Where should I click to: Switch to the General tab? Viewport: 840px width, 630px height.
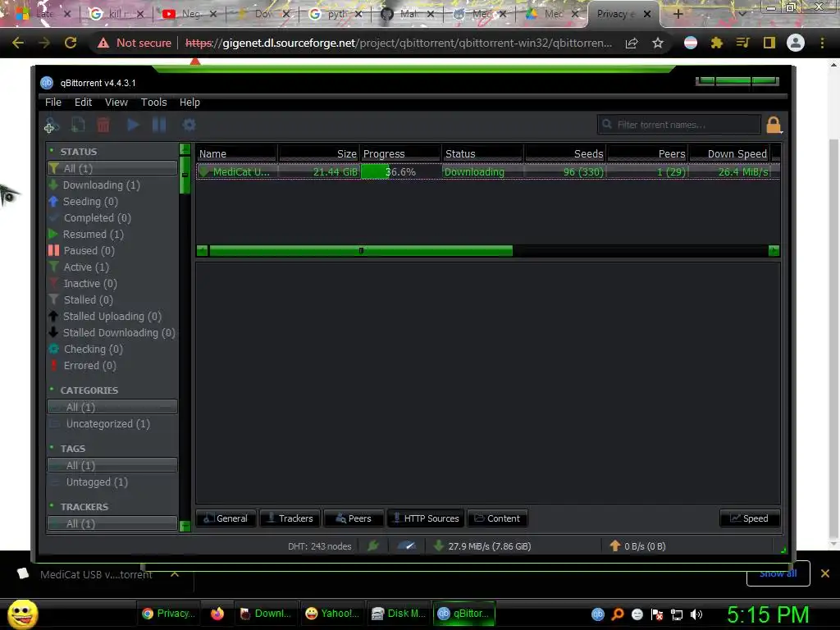pyautogui.click(x=226, y=518)
